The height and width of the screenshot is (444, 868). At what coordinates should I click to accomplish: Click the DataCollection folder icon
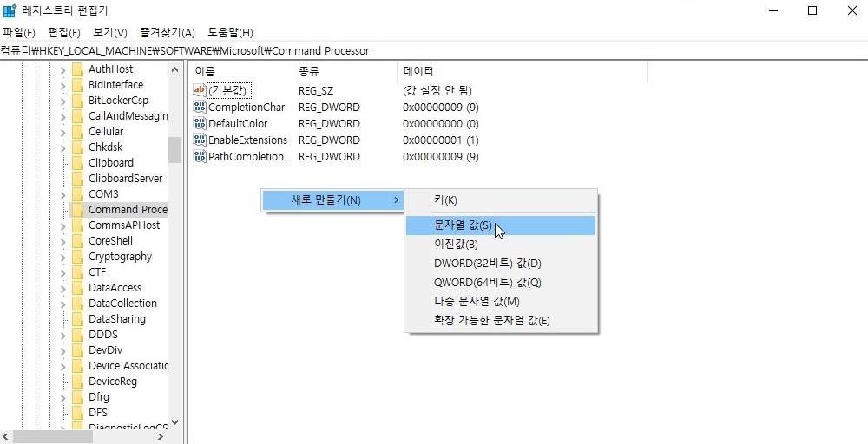click(77, 303)
